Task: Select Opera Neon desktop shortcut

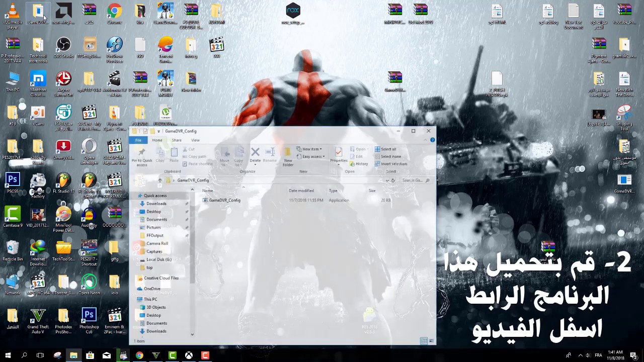Action: tap(89, 285)
